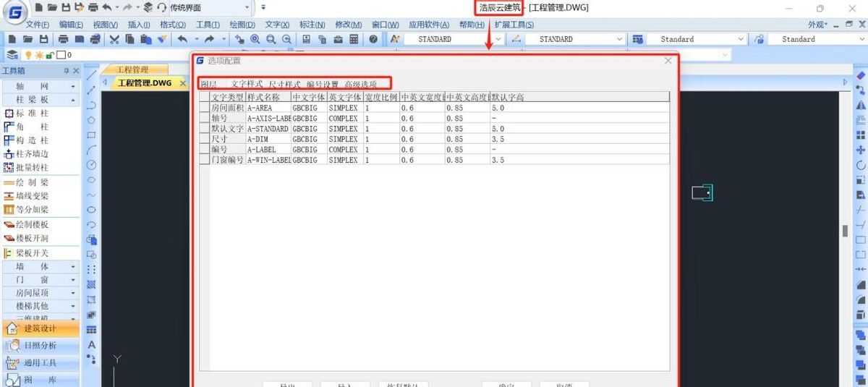This screenshot has height=387, width=868.
Task: Switch to 图层 tab in dialog
Action: (x=209, y=85)
